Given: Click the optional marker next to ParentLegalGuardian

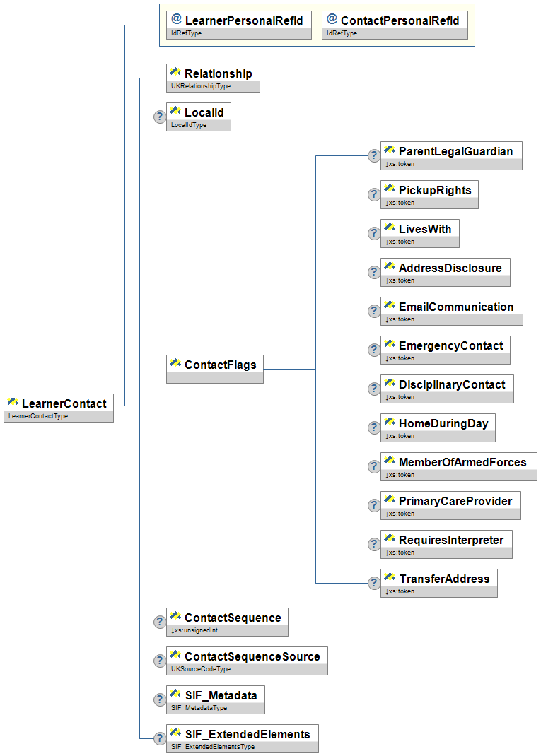Looking at the screenshot, I should pyautogui.click(x=374, y=155).
